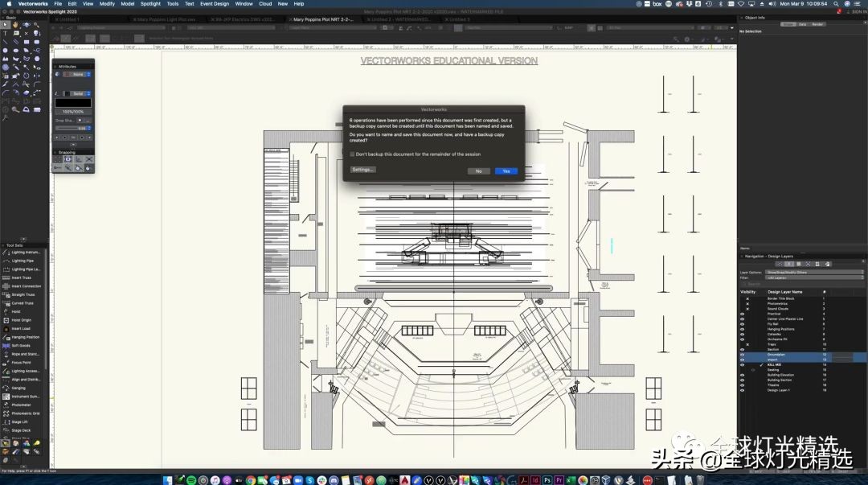Open the Fill style dropdown showing None
868x485 pixels.
click(x=77, y=74)
